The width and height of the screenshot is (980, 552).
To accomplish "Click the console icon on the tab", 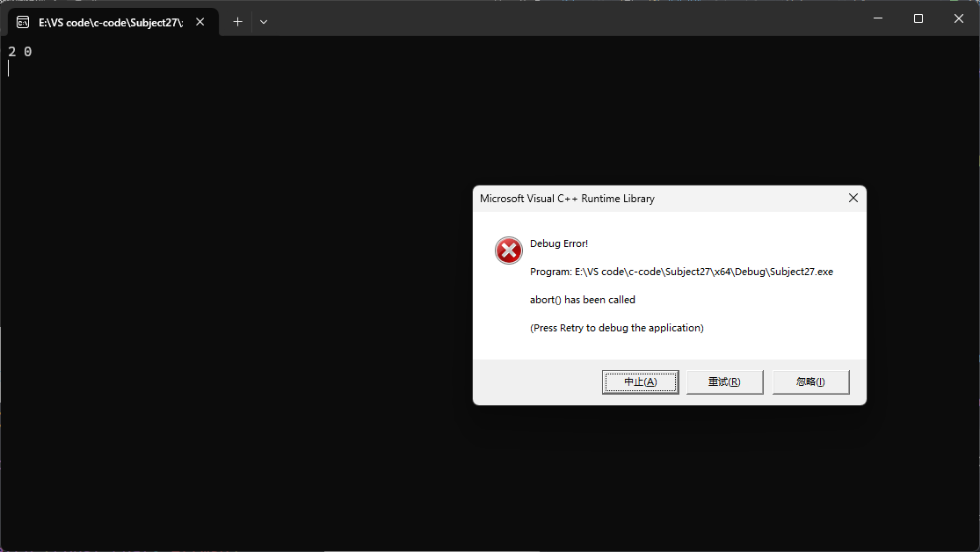I will [23, 23].
